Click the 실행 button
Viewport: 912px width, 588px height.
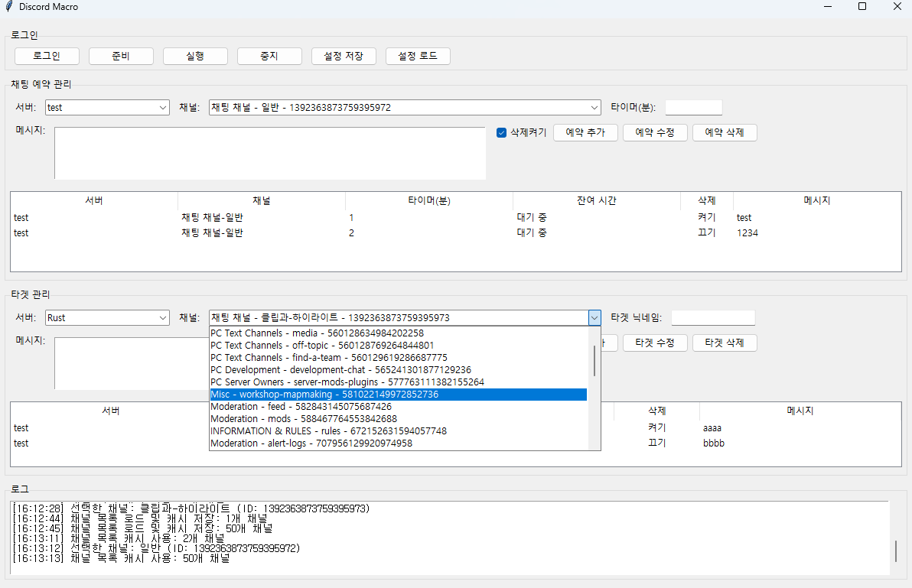click(x=195, y=56)
